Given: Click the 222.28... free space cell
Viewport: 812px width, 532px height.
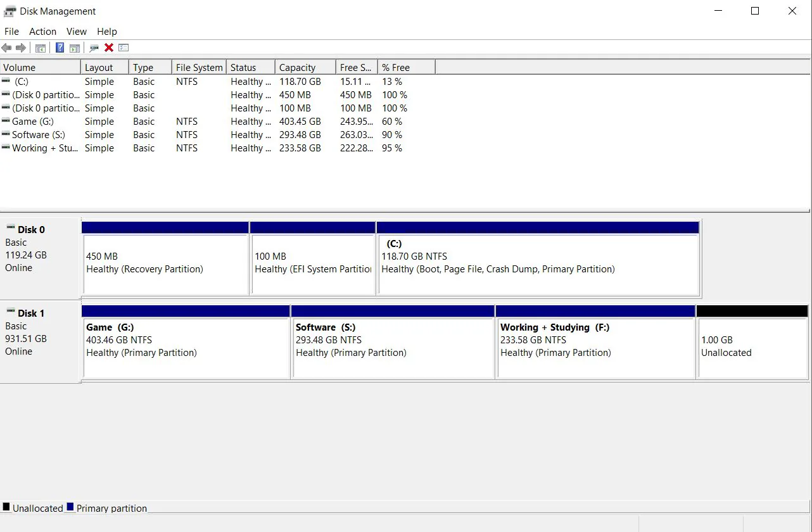Looking at the screenshot, I should tap(356, 148).
